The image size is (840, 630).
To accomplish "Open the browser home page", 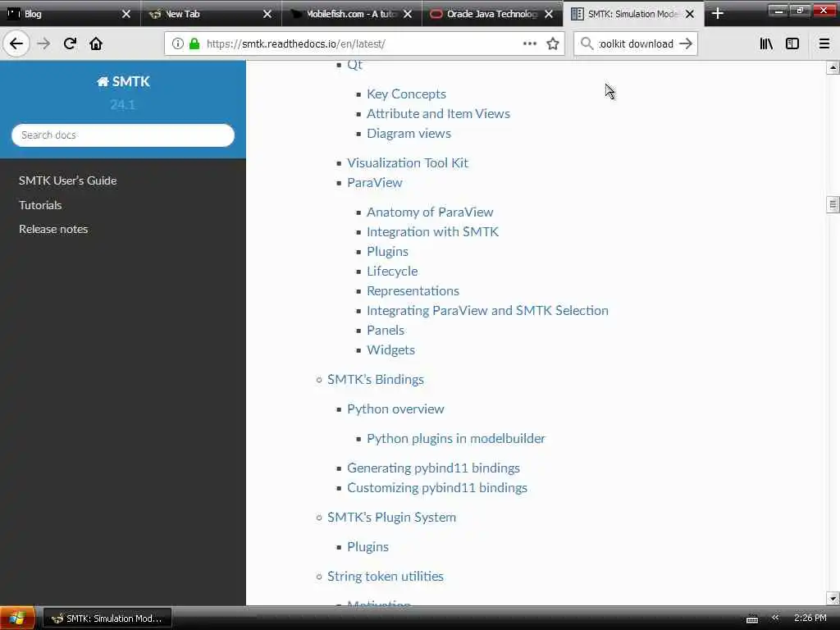I will pyautogui.click(x=96, y=43).
